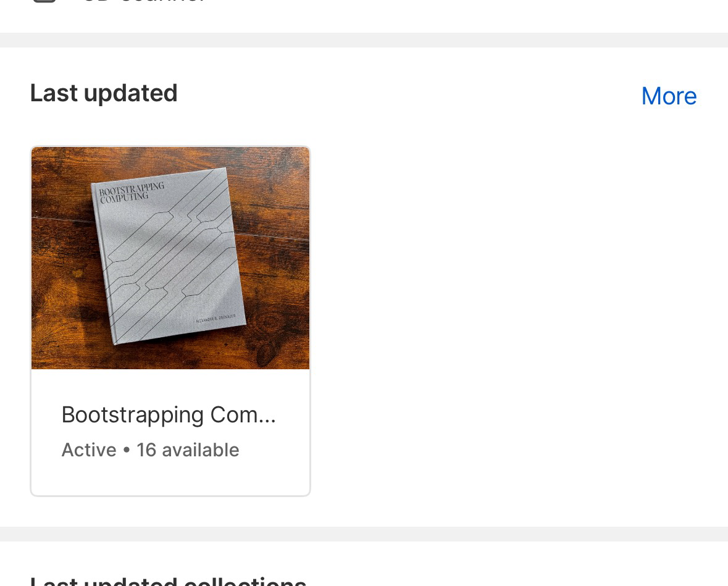Open the More link beside Last updated

pos(669,96)
